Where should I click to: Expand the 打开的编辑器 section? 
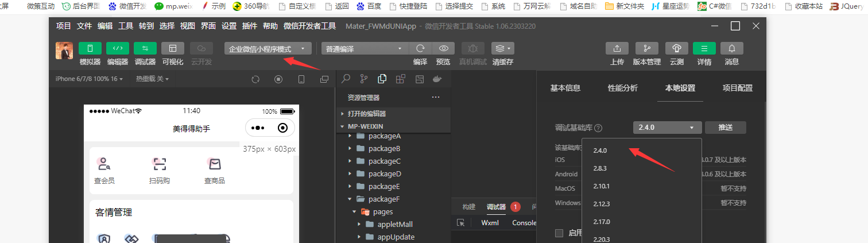[393, 114]
